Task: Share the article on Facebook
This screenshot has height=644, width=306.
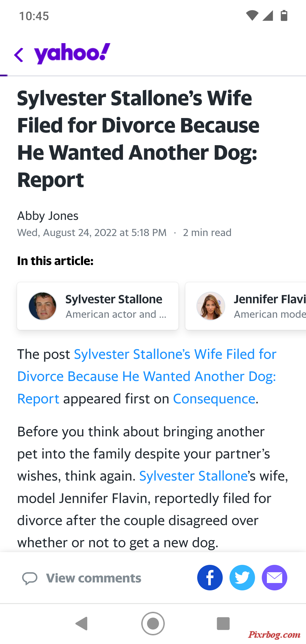Action: [x=210, y=578]
